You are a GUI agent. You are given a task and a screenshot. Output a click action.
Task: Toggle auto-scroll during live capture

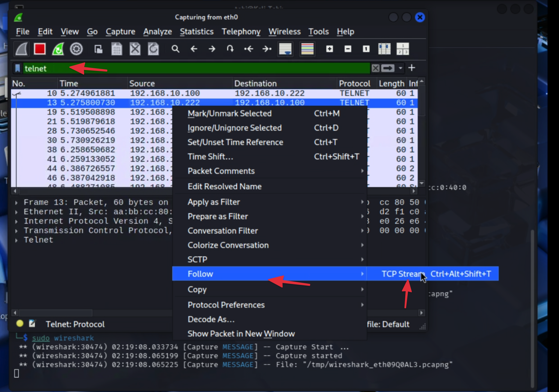point(285,49)
